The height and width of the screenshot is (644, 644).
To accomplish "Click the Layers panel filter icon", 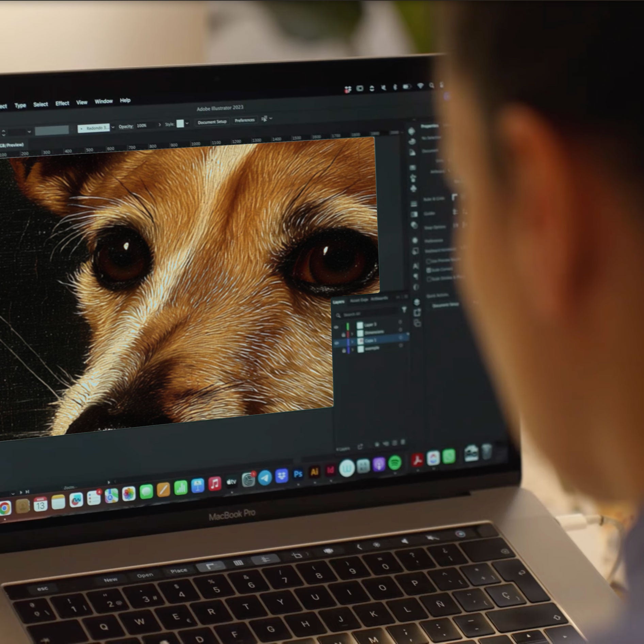I will coord(404,309).
